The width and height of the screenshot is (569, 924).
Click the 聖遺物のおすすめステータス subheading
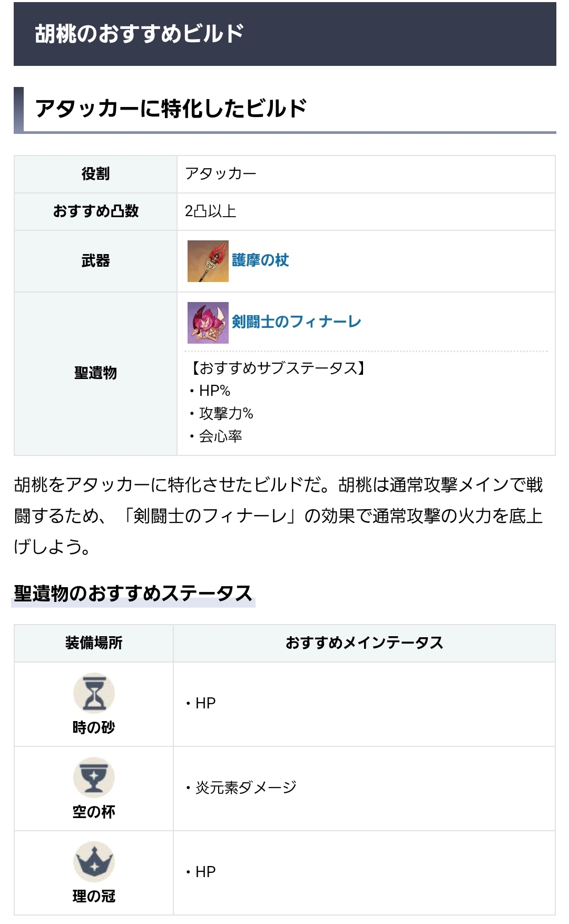[x=133, y=594]
